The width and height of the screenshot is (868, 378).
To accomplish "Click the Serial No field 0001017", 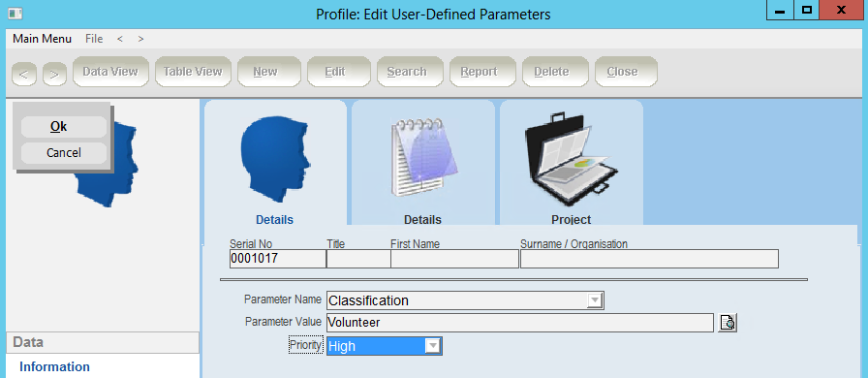I will [278, 259].
